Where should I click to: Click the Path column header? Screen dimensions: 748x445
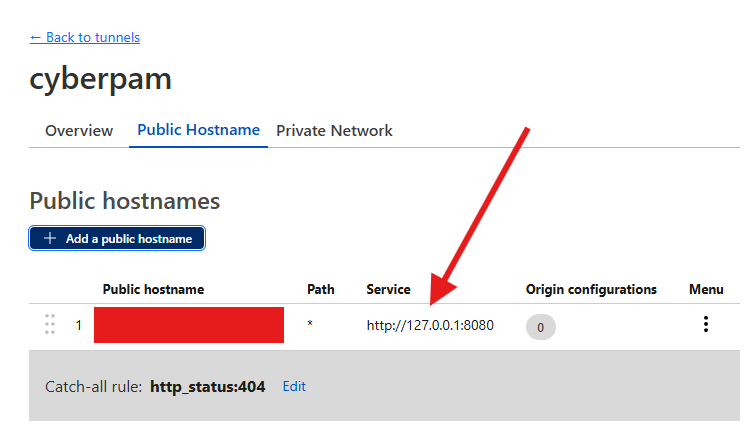click(x=321, y=290)
